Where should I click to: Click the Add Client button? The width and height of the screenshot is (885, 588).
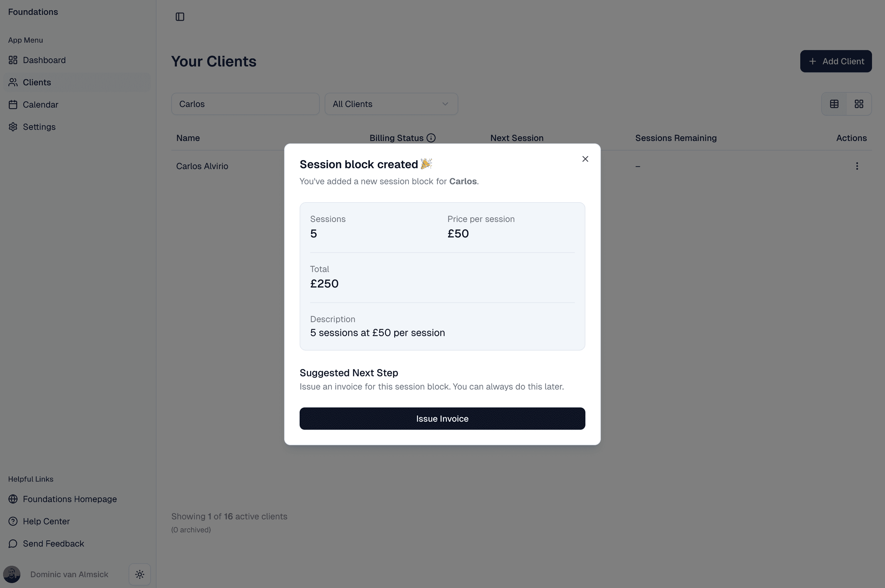tap(836, 61)
